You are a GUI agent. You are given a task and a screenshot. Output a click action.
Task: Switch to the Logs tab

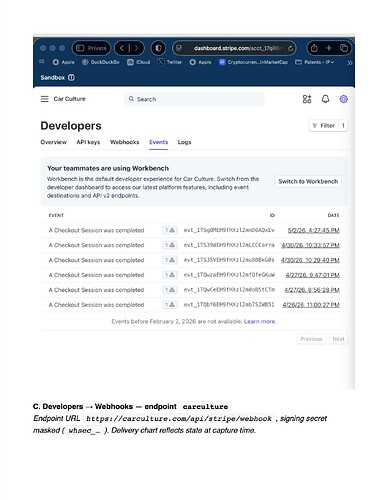pyautogui.click(x=184, y=142)
